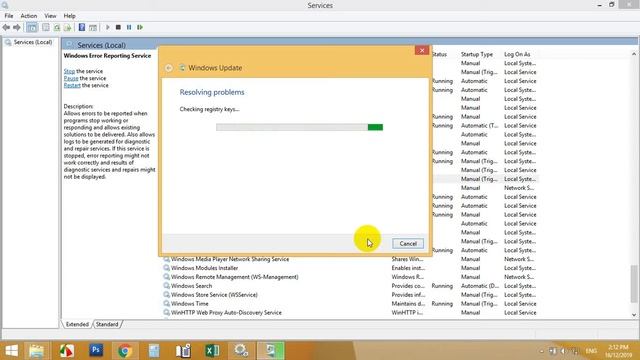
Task: Click the Windows Time service gear icon
Action: point(167,304)
